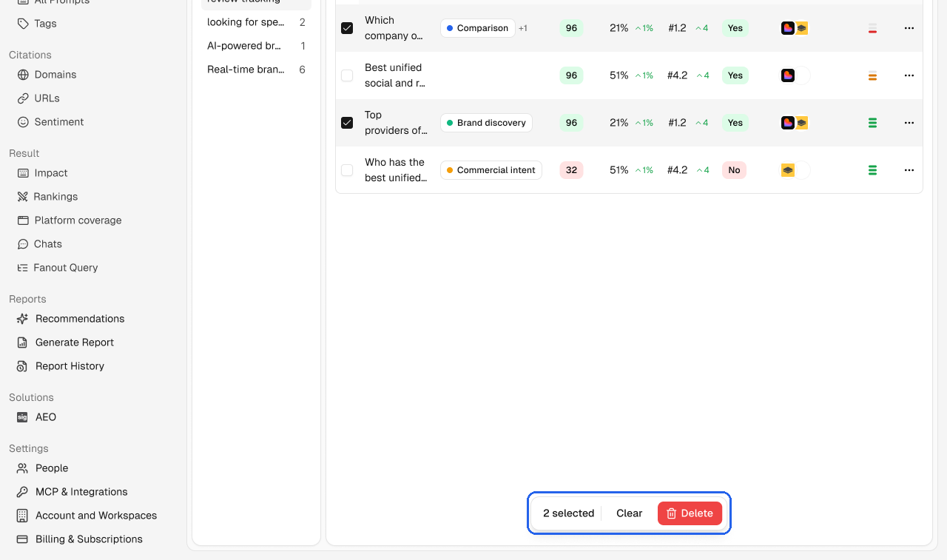Select the 'AI-powered br...' topic
The image size is (947, 560).
coord(256,46)
